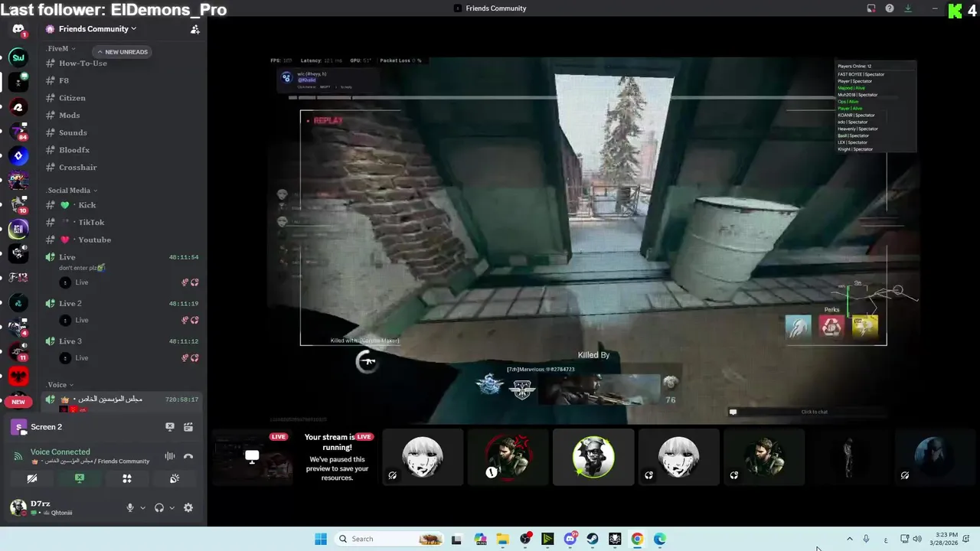Open Microsoft Edge from the taskbar

pyautogui.click(x=660, y=539)
